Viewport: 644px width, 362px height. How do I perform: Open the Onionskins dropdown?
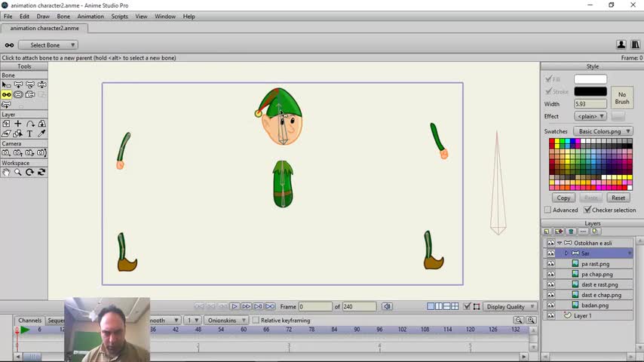225,321
